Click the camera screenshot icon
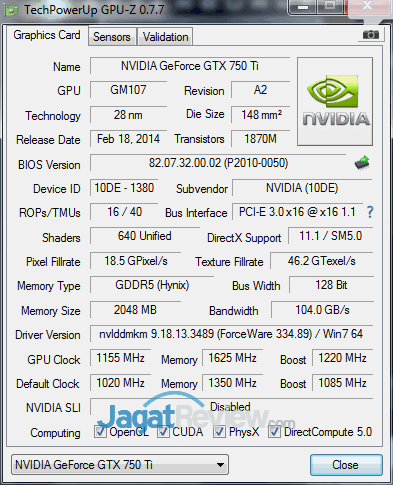The width and height of the screenshot is (393, 485). [x=371, y=35]
